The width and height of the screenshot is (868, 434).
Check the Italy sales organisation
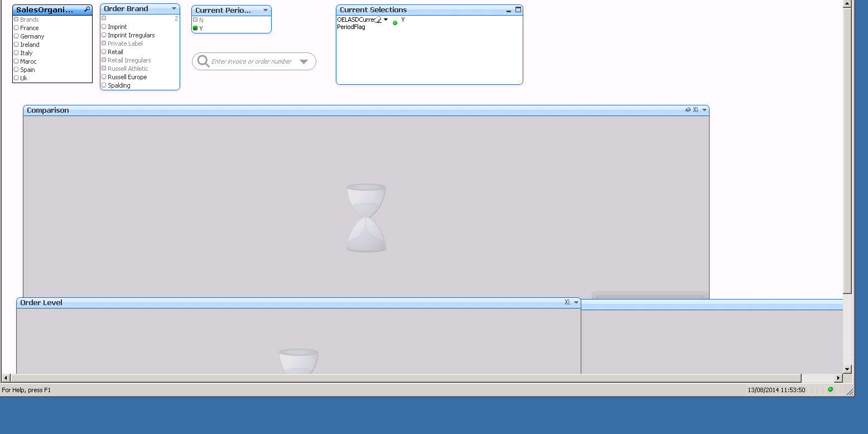pyautogui.click(x=16, y=52)
